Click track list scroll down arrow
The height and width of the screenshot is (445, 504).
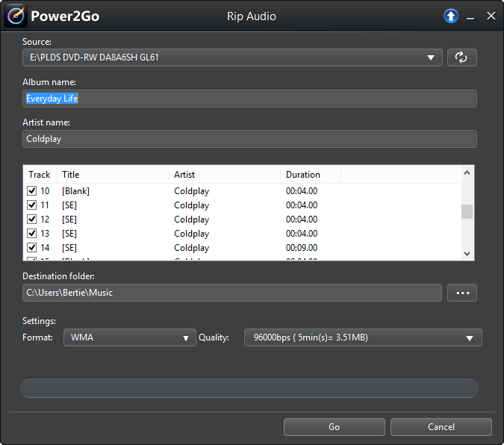pos(467,254)
